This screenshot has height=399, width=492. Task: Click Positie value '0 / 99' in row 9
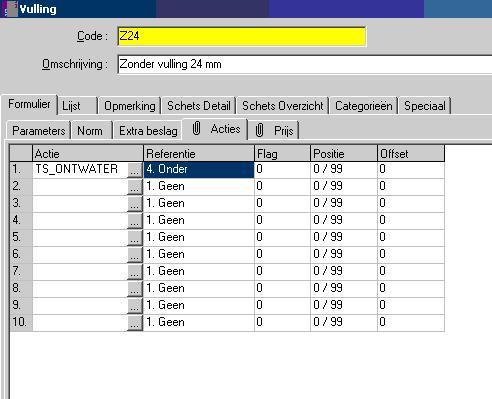[x=344, y=306]
